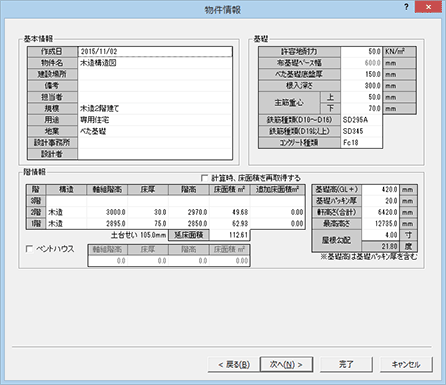Screen dimensions: 446x385
Task: Click the 延床面積 value 112.61
Action: pos(230,235)
